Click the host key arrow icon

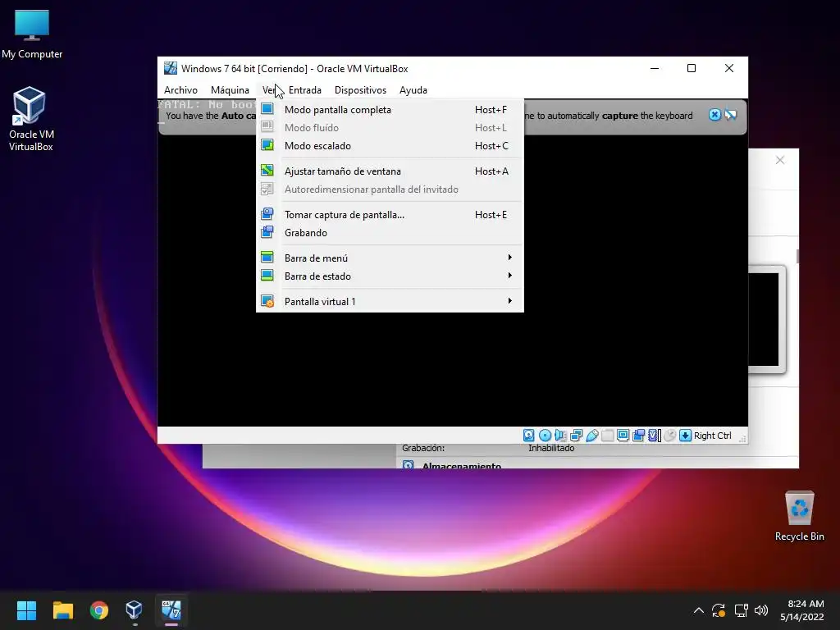[685, 436]
